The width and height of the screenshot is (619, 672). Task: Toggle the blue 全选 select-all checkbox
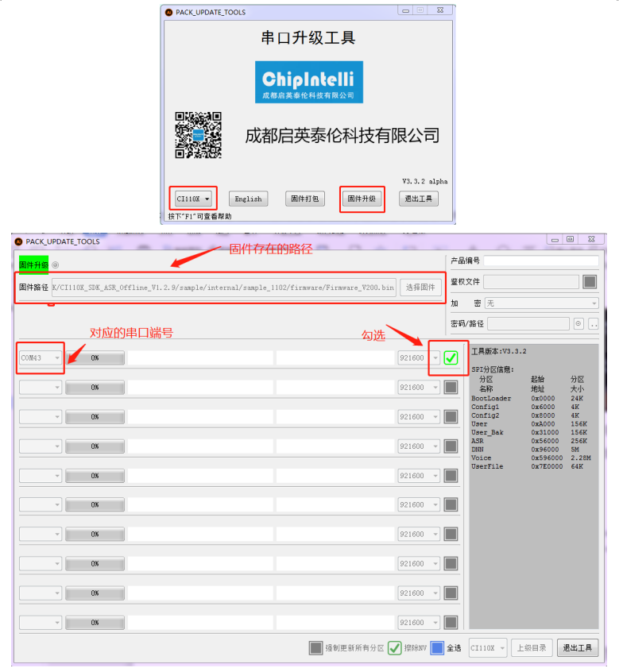coord(437,648)
